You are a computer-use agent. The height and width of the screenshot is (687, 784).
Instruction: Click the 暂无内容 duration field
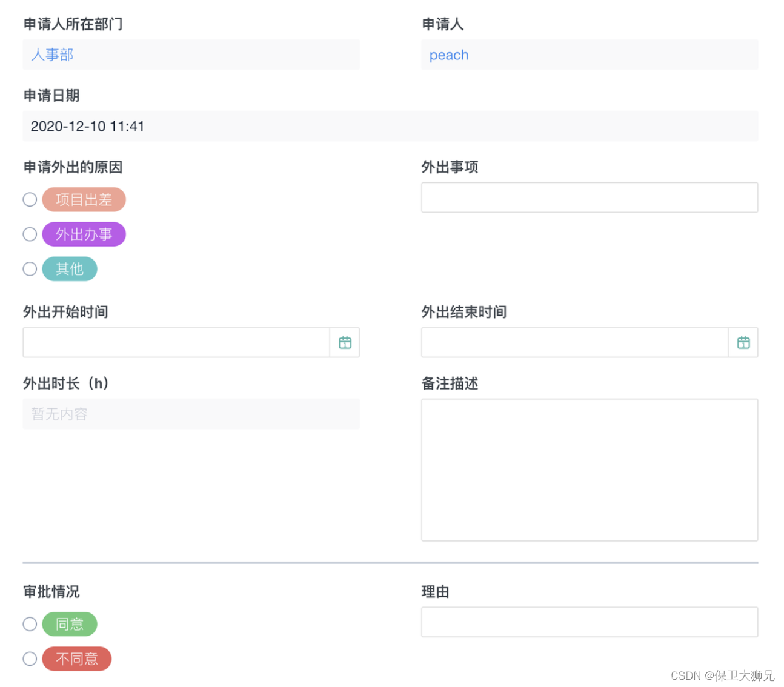tap(191, 414)
